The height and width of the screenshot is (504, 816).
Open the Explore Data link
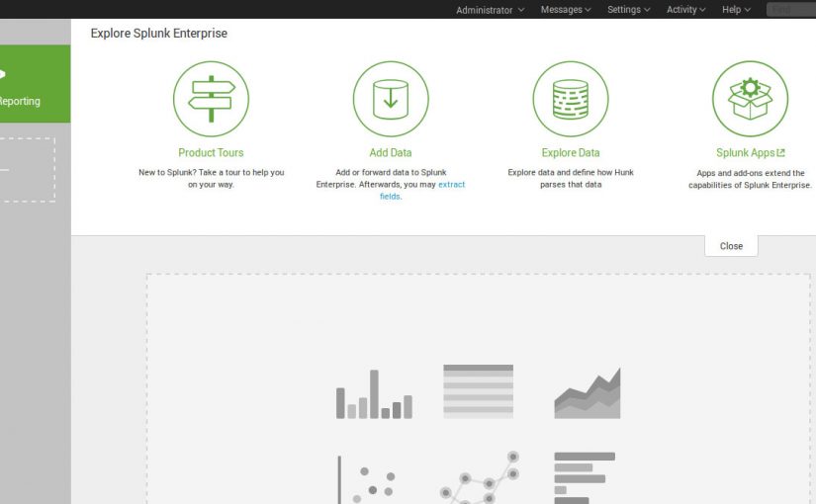tap(571, 152)
